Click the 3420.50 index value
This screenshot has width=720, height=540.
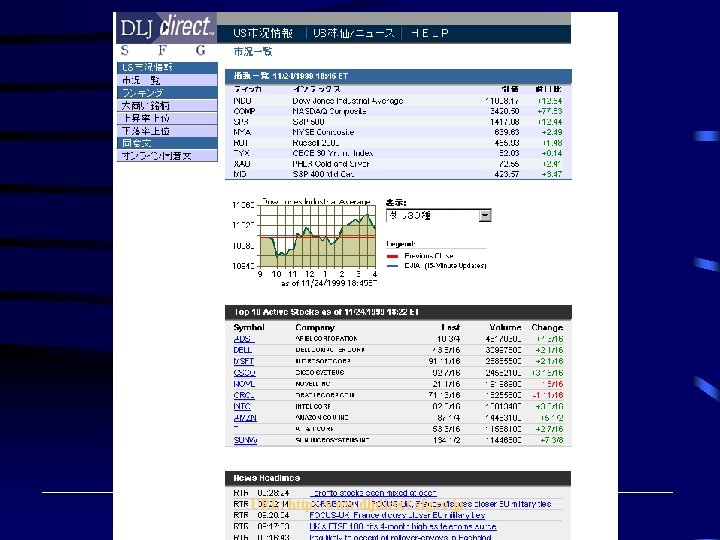(x=505, y=111)
